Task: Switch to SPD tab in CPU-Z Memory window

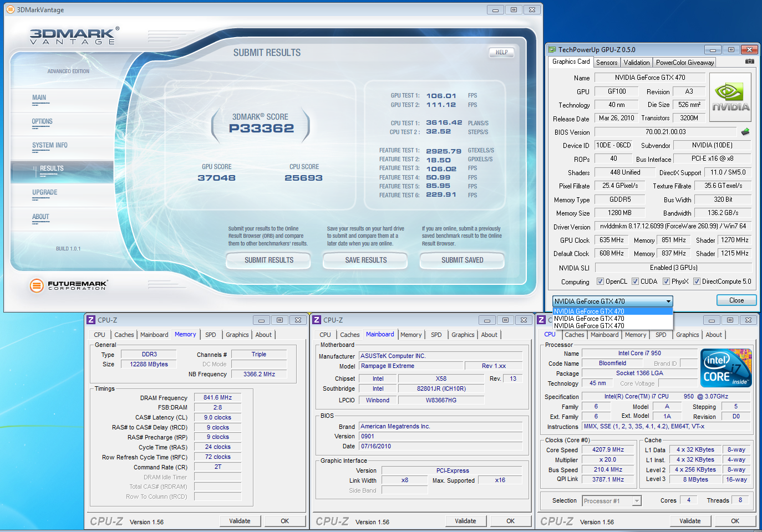Action: pos(210,335)
